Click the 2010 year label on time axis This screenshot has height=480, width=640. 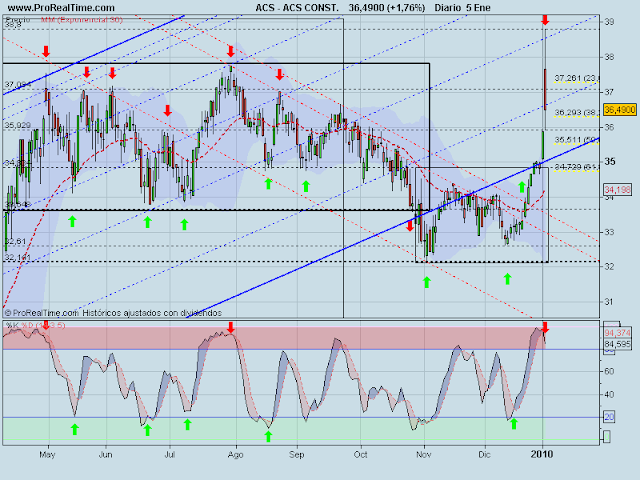pyautogui.click(x=542, y=454)
